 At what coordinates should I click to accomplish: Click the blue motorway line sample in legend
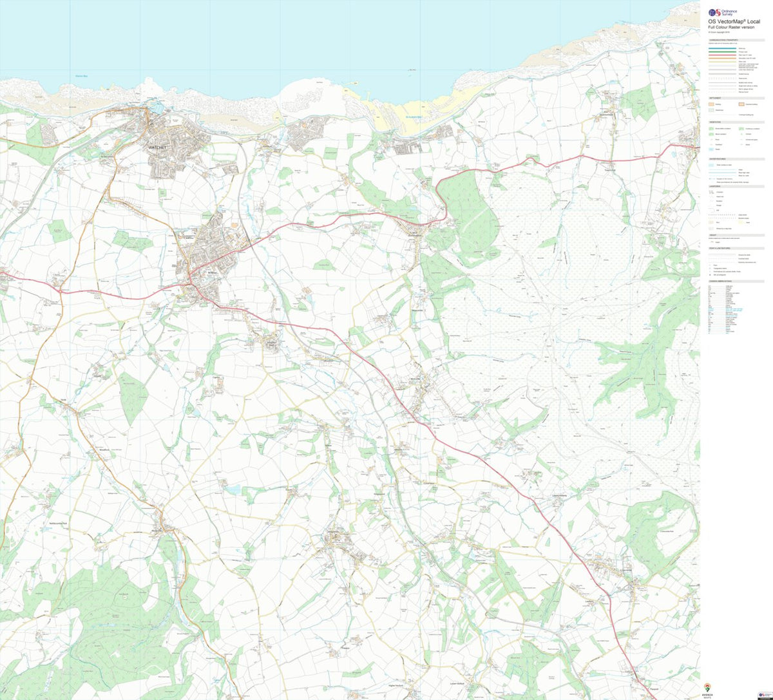[x=722, y=48]
